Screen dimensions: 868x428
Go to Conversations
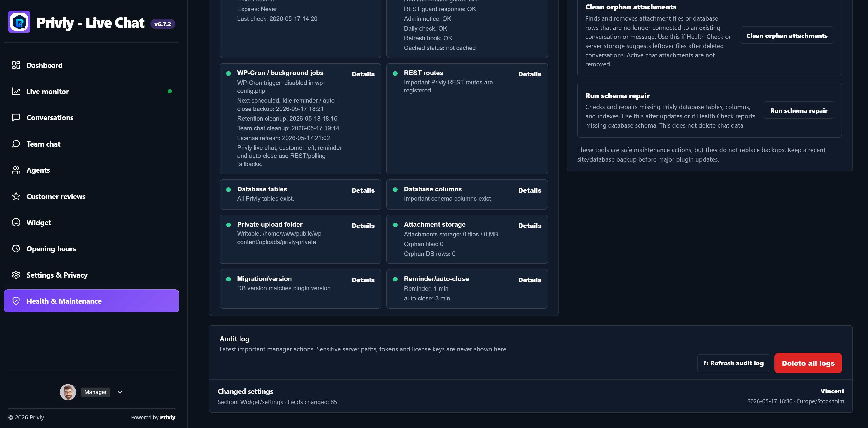point(92,117)
